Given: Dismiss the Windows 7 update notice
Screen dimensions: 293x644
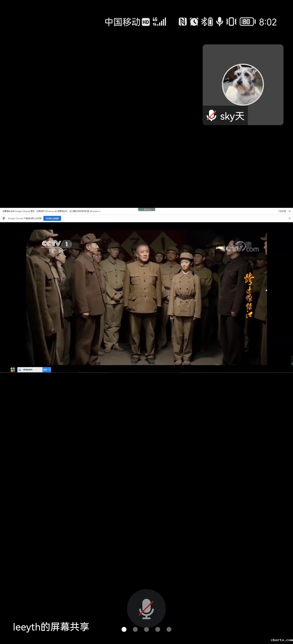Looking at the screenshot, I should point(290,211).
